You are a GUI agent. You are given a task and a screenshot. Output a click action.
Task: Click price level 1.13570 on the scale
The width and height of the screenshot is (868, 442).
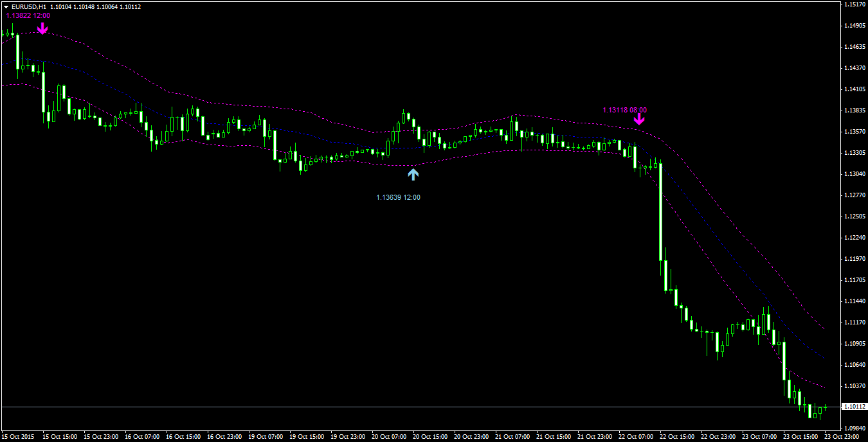(x=854, y=132)
